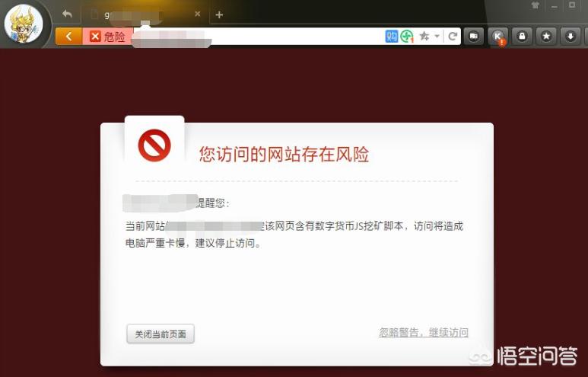Bookmark the page with the star-plus icon
The height and width of the screenshot is (377, 588).
[424, 36]
